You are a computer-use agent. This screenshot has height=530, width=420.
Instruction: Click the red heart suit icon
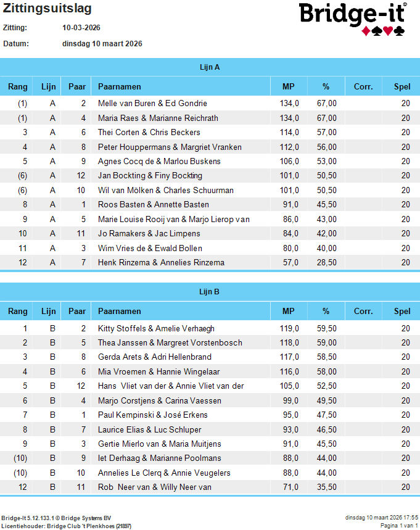[387, 31]
